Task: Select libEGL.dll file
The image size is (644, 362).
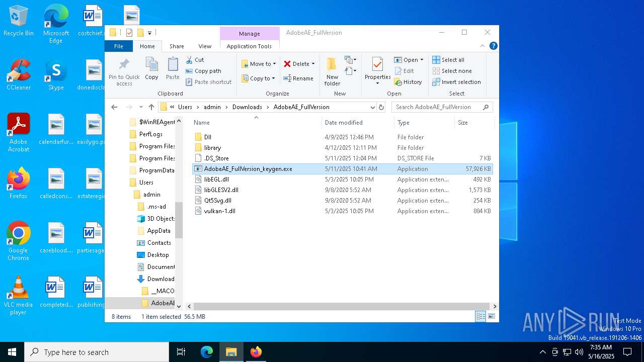Action: 342,179
